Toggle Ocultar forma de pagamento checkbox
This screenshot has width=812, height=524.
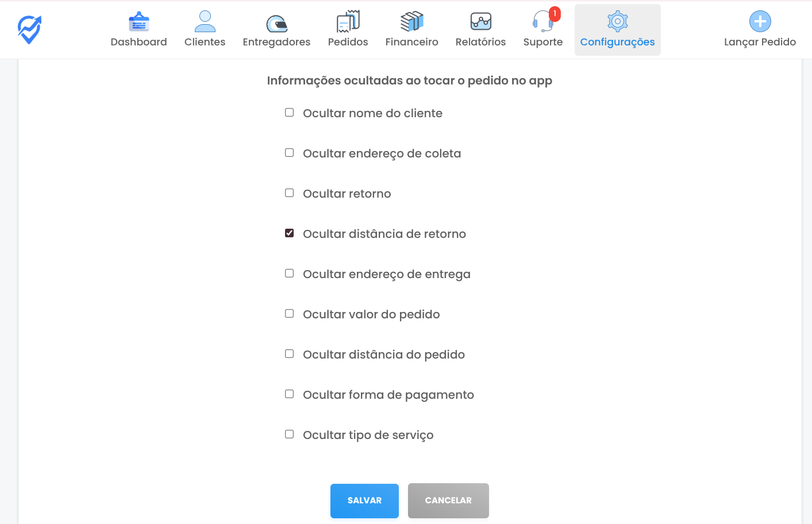[x=290, y=394]
